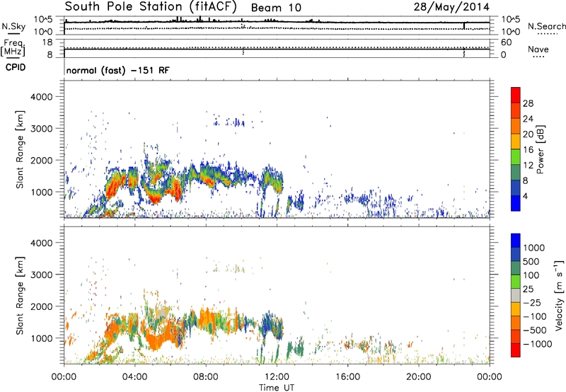Click the "18" frequency axis value
Image resolution: width=566 pixels, height=392 pixels.
click(x=47, y=42)
